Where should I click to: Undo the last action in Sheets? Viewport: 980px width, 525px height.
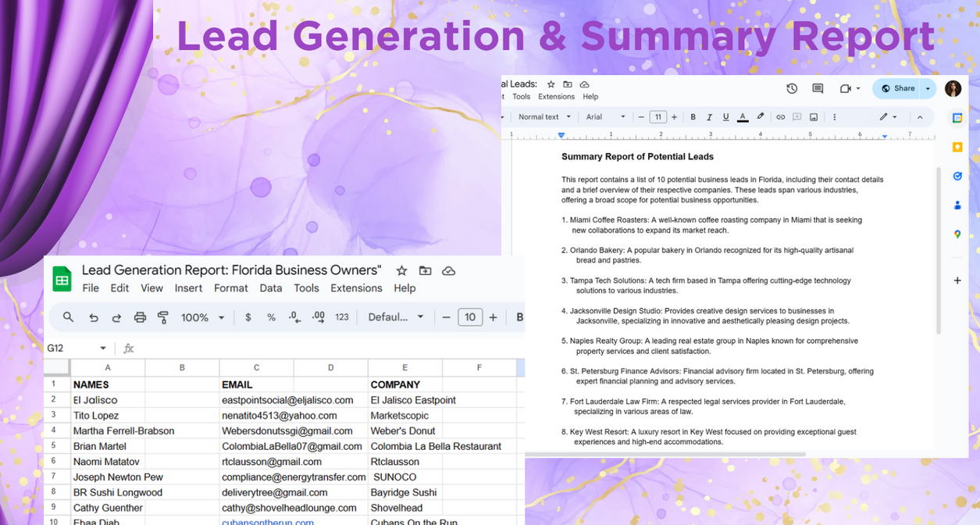tap(94, 317)
